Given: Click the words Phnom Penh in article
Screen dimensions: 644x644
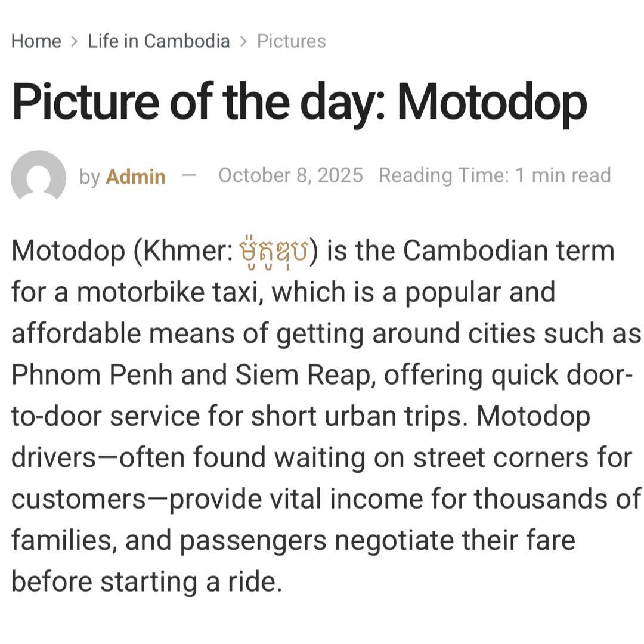Looking at the screenshot, I should pyautogui.click(x=92, y=375).
